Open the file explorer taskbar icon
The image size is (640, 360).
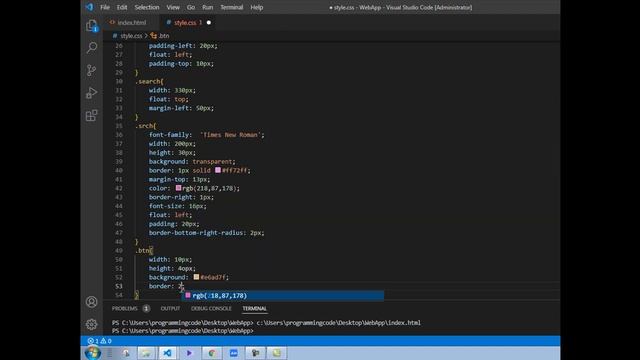pos(146,353)
